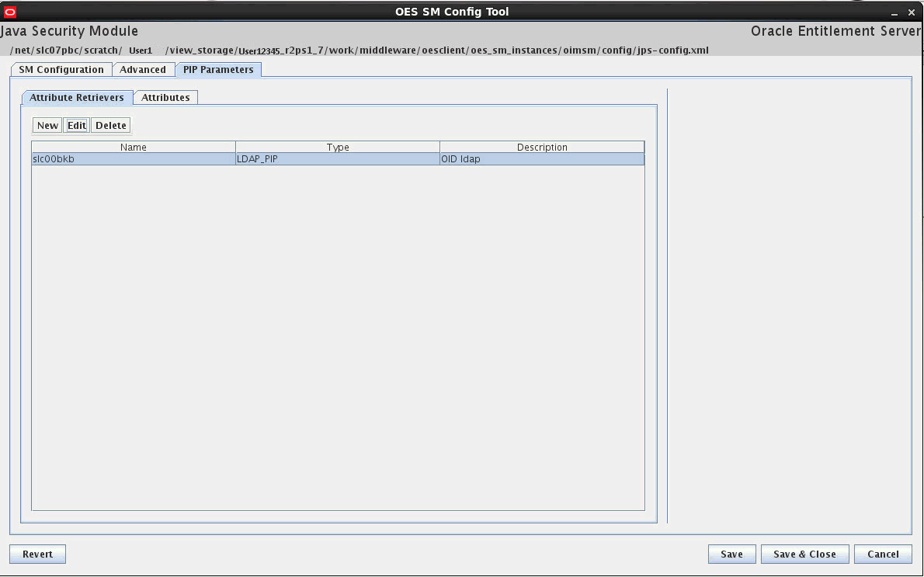Open the SM Configuration tab

pyautogui.click(x=61, y=70)
